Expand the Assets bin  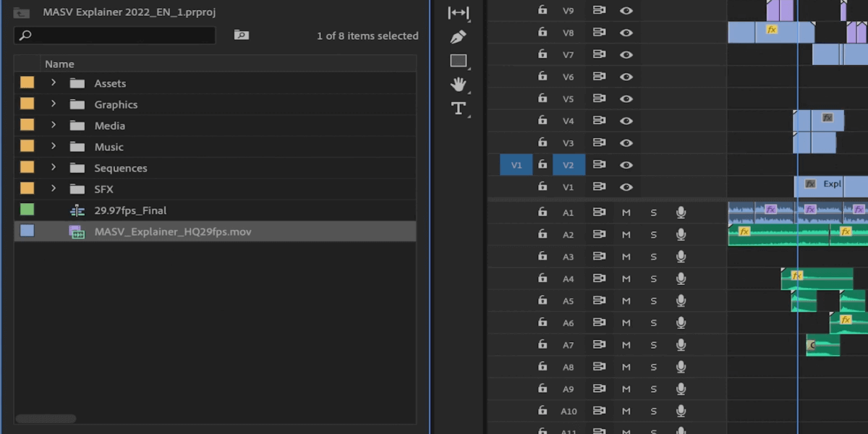(54, 83)
